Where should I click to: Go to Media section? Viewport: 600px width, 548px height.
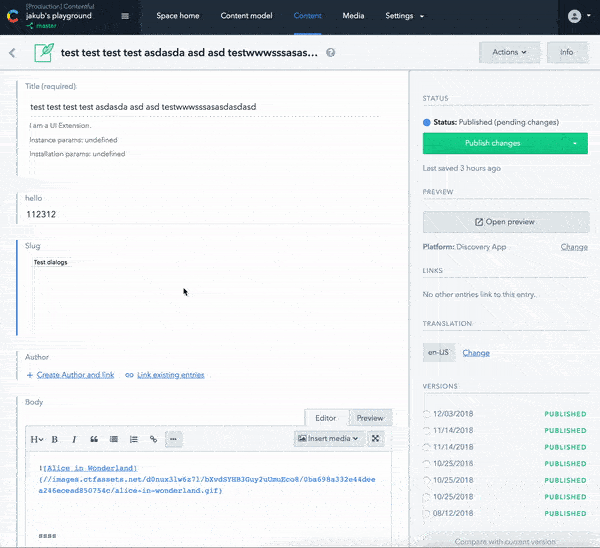coord(353,16)
